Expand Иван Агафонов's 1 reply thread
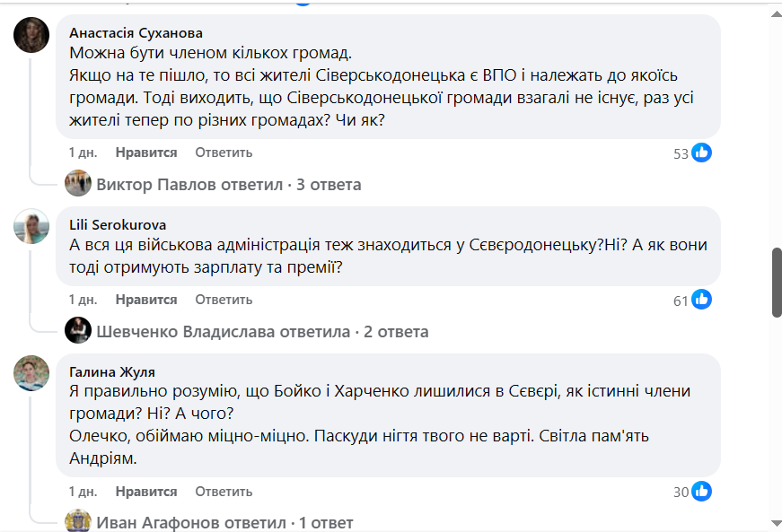 pos(224,522)
